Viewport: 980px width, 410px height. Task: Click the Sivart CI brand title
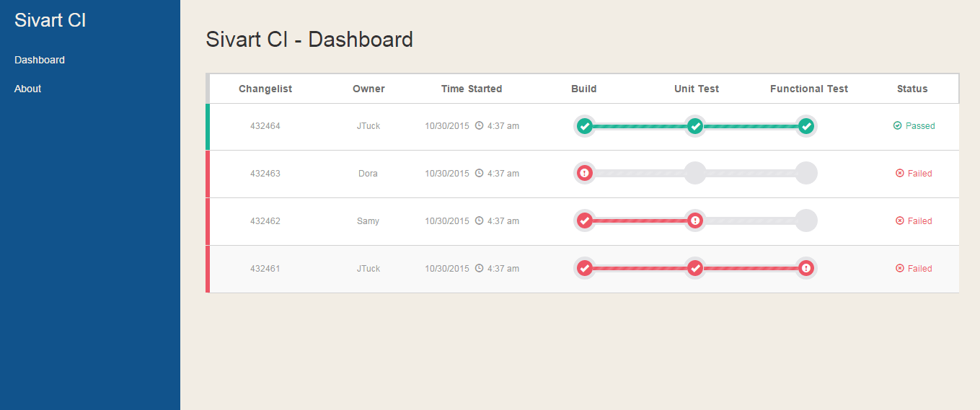pyautogui.click(x=50, y=20)
